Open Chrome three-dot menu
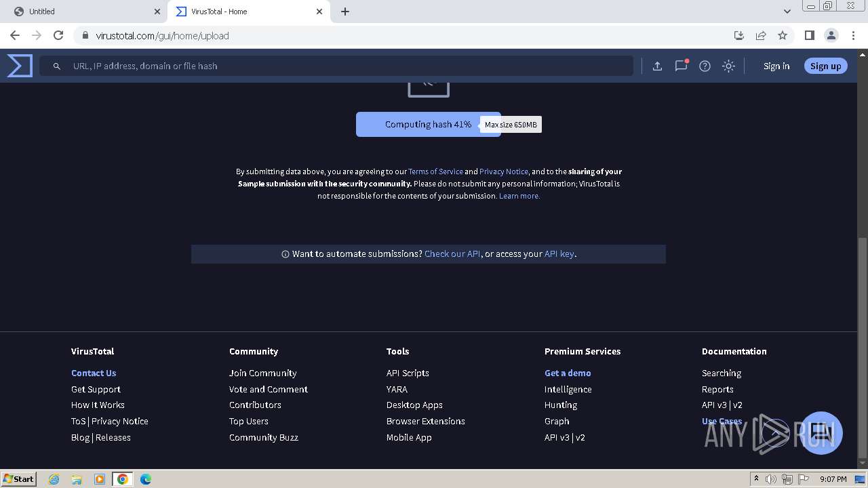Viewport: 868px width, 488px height. [853, 35]
